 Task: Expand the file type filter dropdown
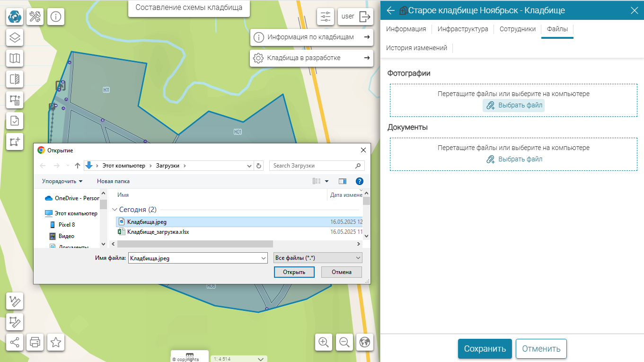[318, 258]
